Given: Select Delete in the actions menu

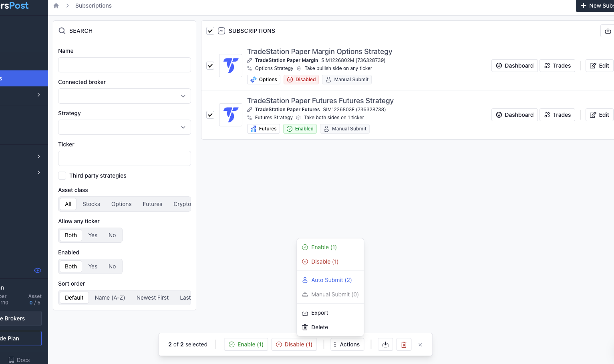Looking at the screenshot, I should pyautogui.click(x=319, y=327).
